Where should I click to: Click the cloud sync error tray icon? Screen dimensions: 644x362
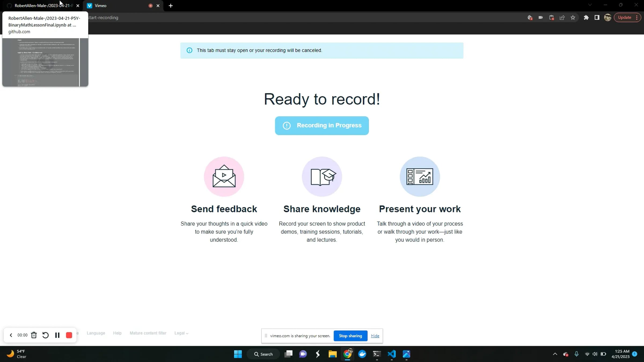coord(566,354)
